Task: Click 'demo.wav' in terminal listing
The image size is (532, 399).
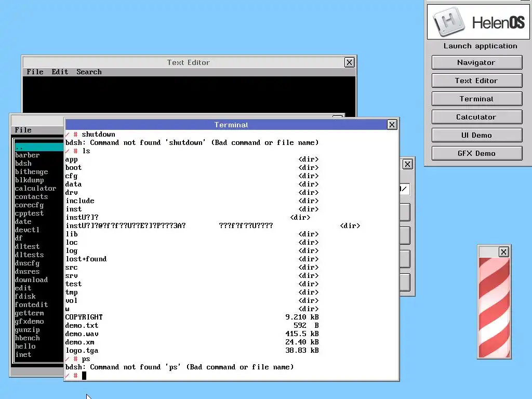Action: 82,334
